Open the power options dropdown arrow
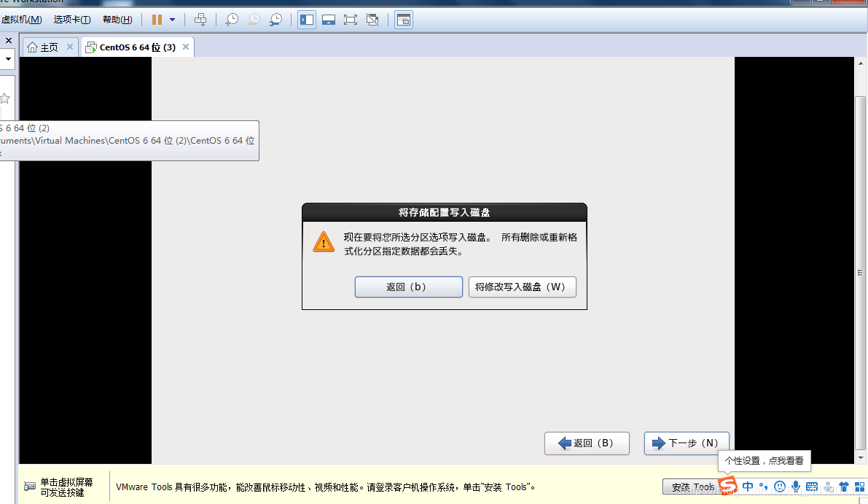 click(172, 20)
